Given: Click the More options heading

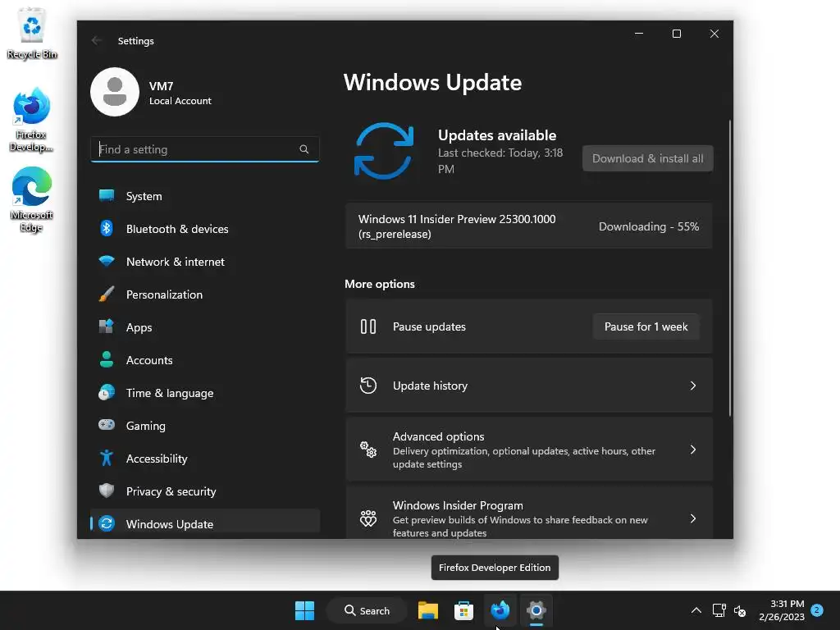Looking at the screenshot, I should [x=379, y=284].
